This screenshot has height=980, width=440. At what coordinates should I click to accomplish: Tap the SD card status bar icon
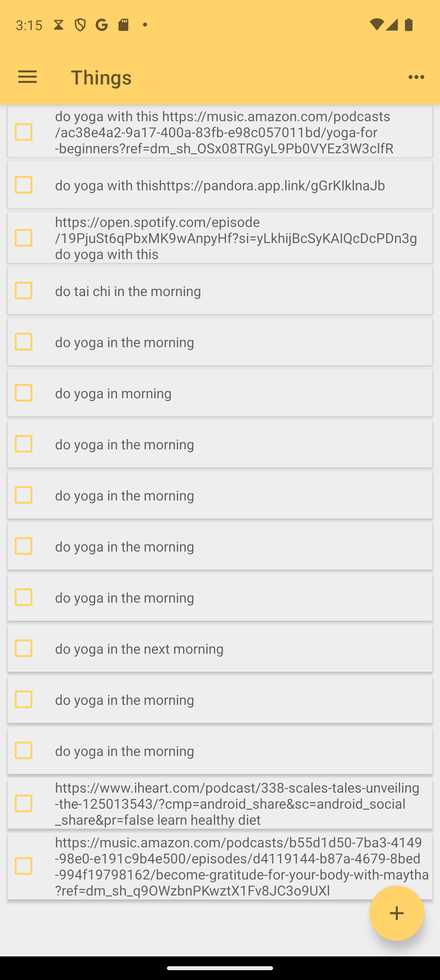coord(123,25)
